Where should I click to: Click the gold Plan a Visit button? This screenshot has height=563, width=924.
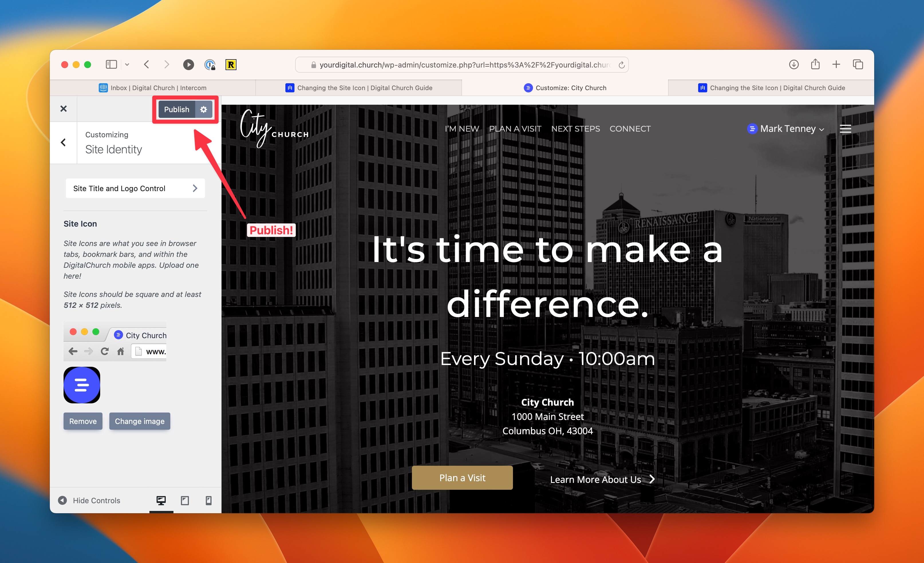pos(462,477)
